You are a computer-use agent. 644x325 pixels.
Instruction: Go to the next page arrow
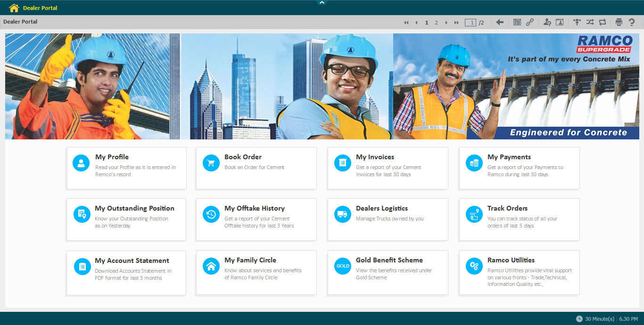(446, 23)
